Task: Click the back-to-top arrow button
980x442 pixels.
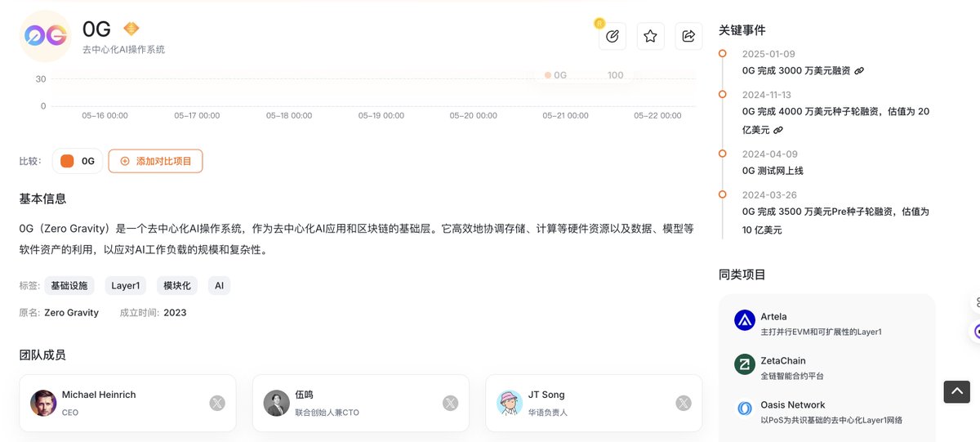Action: click(x=956, y=392)
